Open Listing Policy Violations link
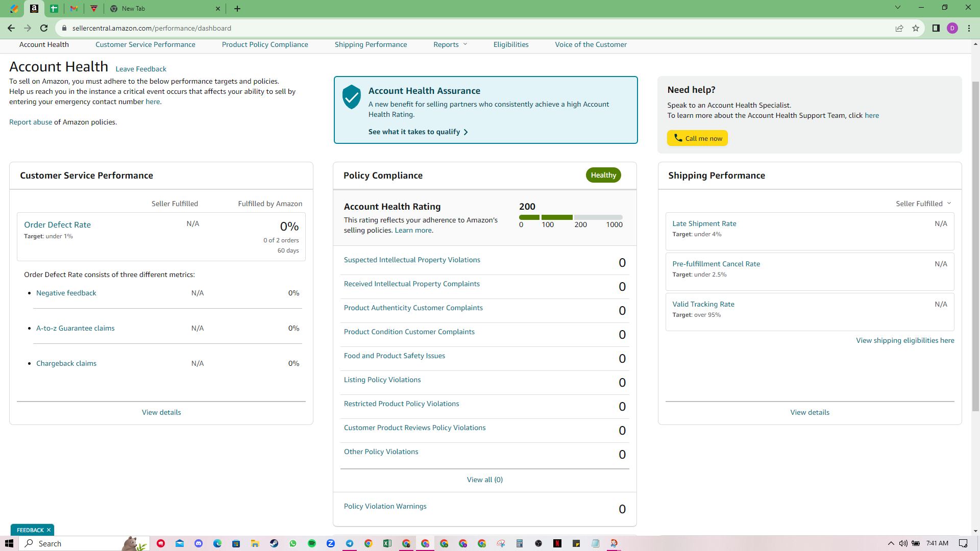980x551 pixels. pyautogui.click(x=382, y=380)
